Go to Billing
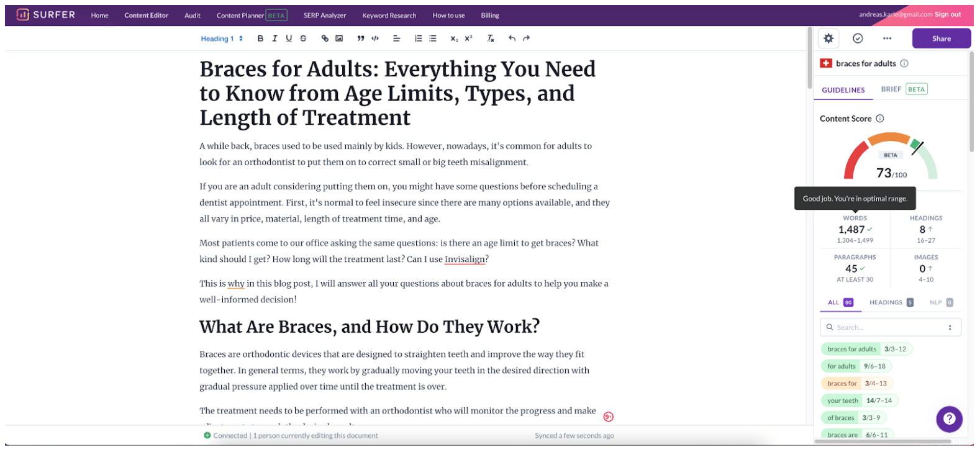The width and height of the screenshot is (980, 452). pos(490,16)
